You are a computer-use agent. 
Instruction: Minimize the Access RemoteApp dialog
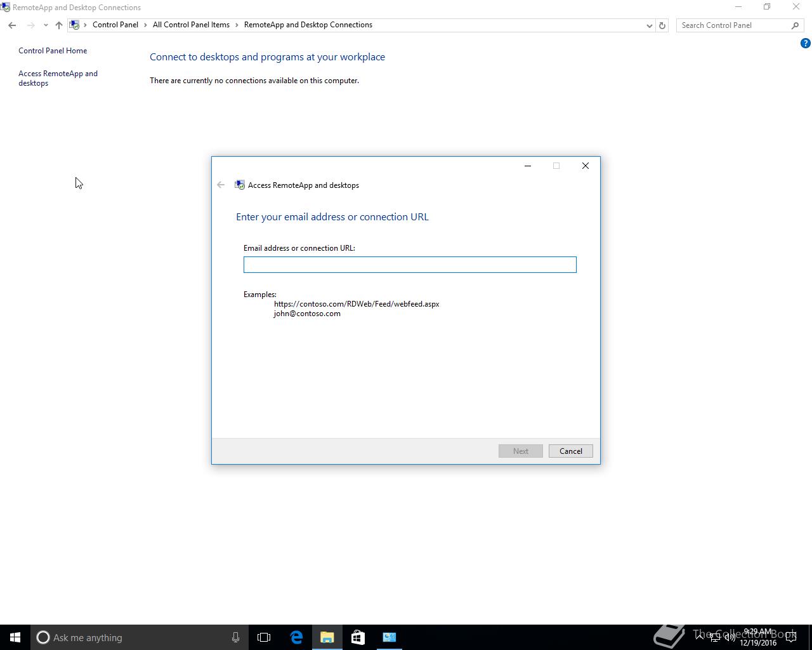[527, 166]
